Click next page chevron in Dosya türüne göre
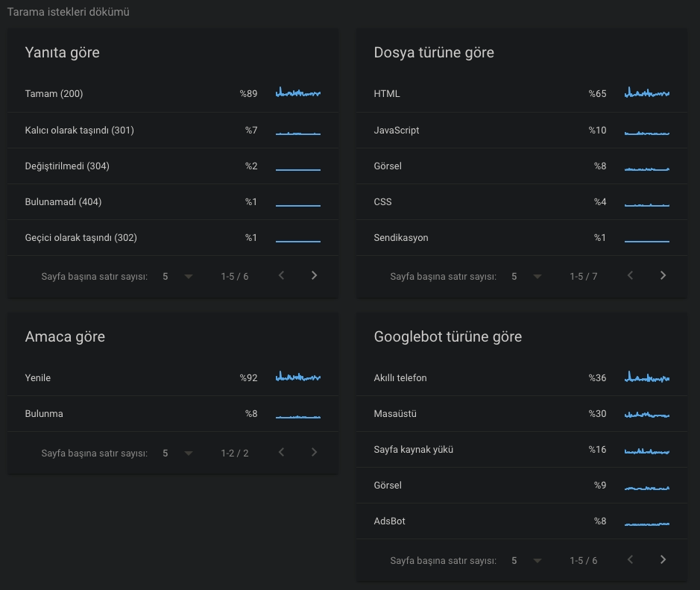The width and height of the screenshot is (700, 590). tap(663, 275)
